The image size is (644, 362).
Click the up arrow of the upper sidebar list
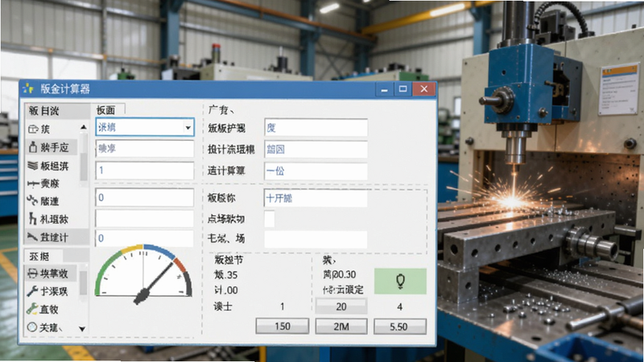tap(84, 128)
